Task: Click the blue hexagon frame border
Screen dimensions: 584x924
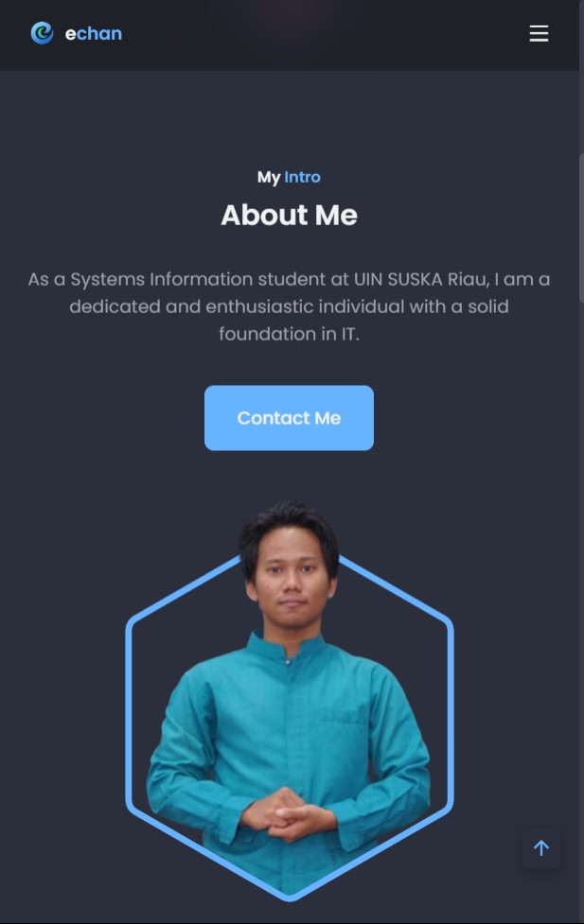Action: 129,707
